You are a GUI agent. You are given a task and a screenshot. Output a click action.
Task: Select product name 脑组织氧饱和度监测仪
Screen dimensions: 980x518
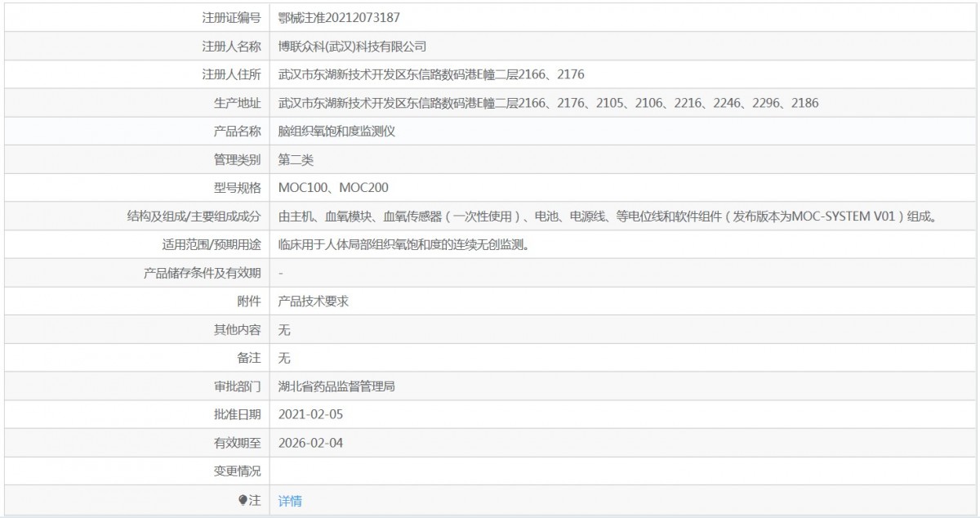tap(336, 131)
